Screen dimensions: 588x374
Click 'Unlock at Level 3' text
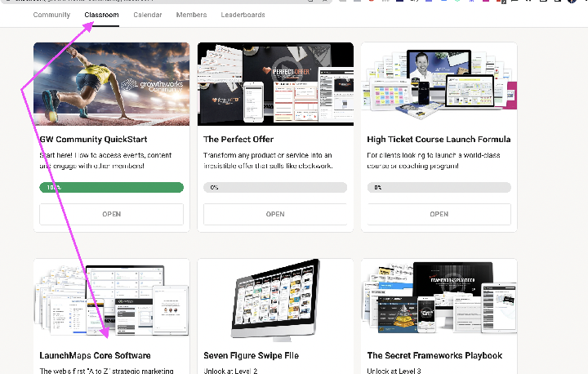click(394, 371)
